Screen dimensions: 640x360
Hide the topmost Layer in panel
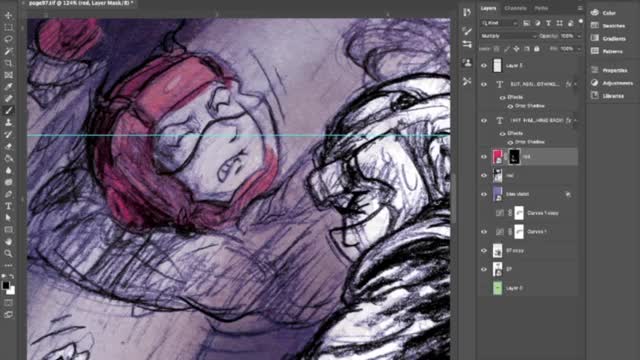484,66
